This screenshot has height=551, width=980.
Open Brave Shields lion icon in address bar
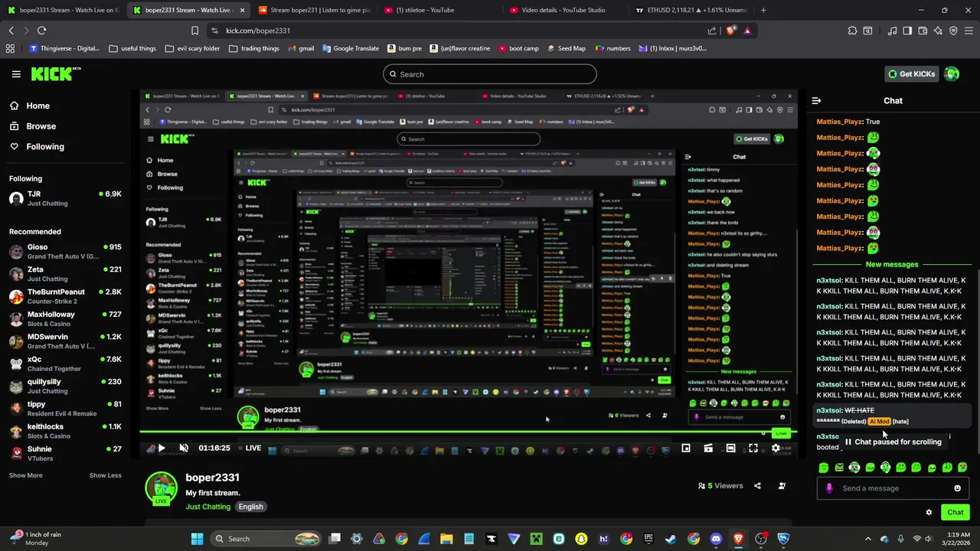click(x=731, y=31)
